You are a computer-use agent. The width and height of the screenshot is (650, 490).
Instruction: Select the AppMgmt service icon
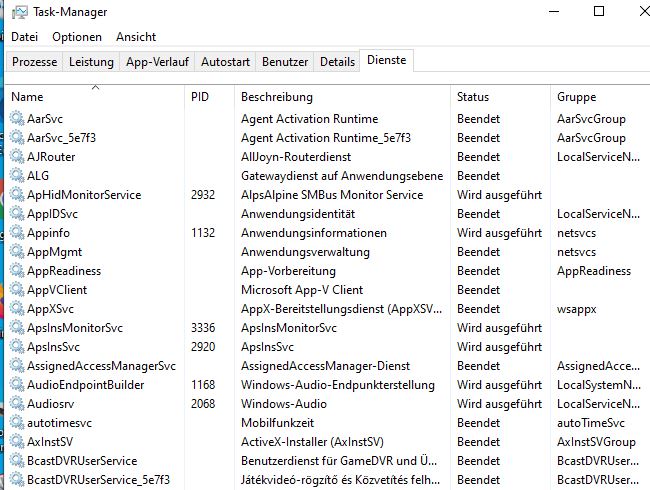[x=17, y=252]
